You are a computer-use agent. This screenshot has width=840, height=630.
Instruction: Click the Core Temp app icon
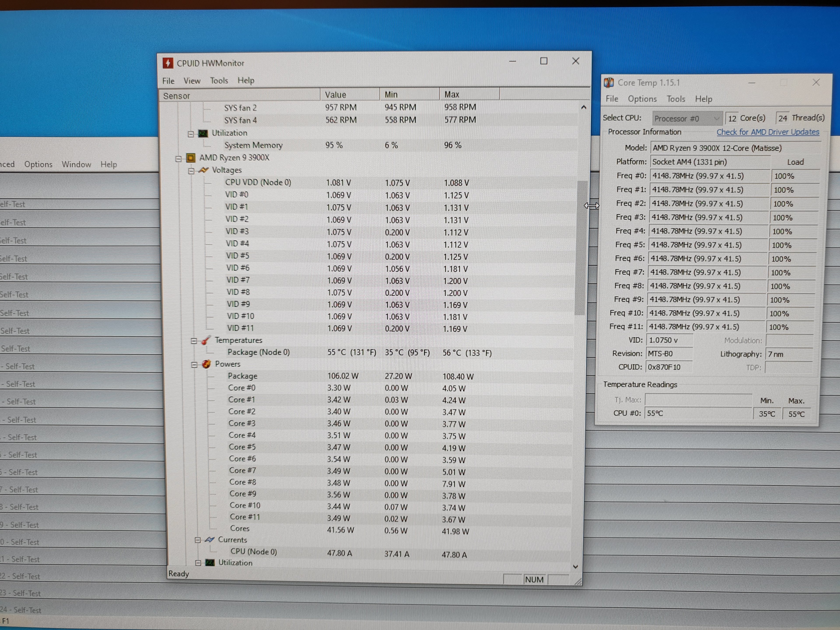pyautogui.click(x=609, y=82)
